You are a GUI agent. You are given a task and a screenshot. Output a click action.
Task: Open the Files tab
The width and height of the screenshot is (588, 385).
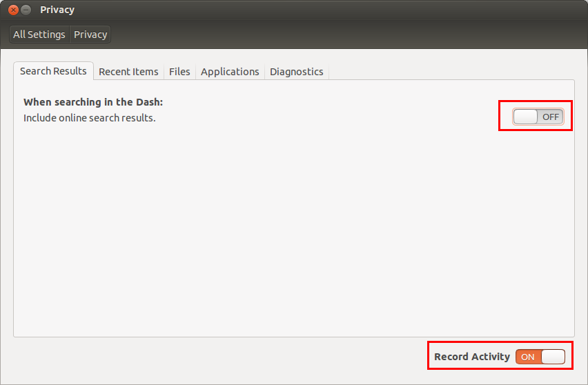coord(179,72)
